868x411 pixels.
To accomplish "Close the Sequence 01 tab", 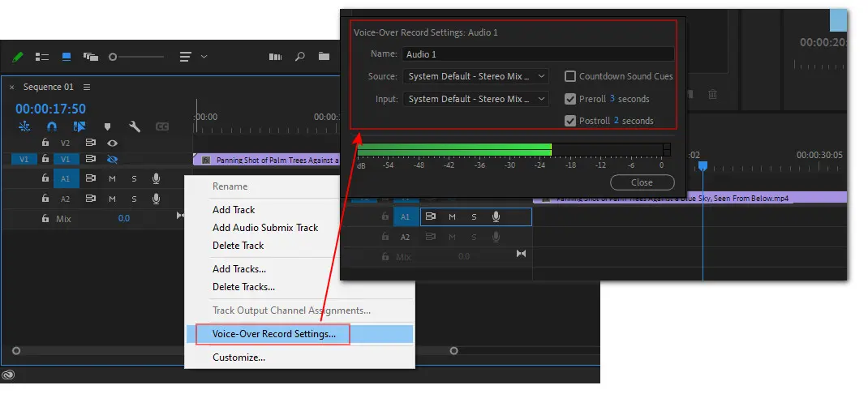I will (x=11, y=88).
